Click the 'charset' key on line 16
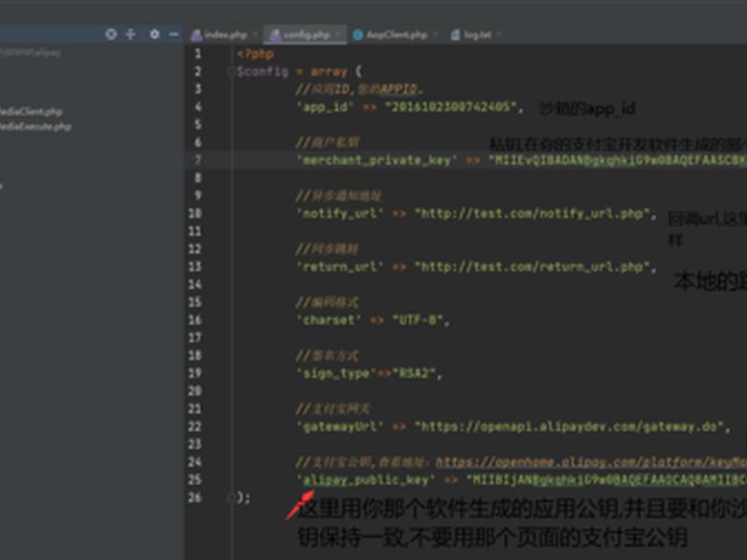Screen dimensions: 747x560 click(x=329, y=320)
